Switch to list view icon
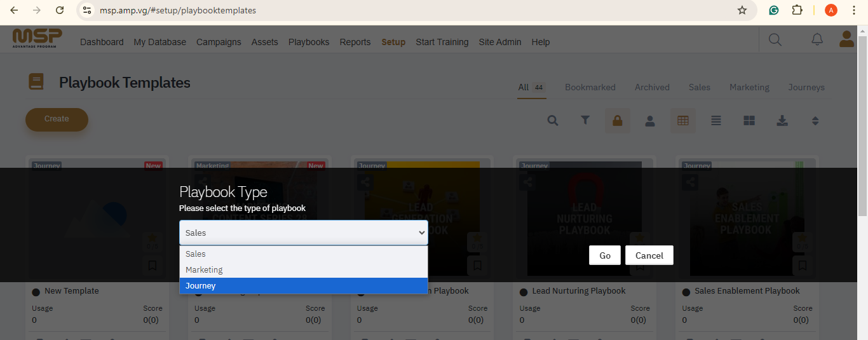This screenshot has height=340, width=868. [716, 121]
